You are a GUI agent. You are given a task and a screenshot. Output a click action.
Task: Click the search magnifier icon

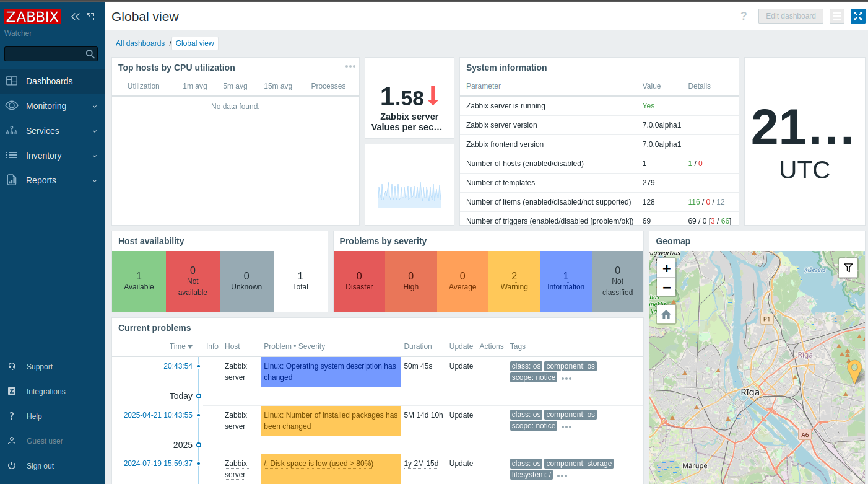click(90, 55)
